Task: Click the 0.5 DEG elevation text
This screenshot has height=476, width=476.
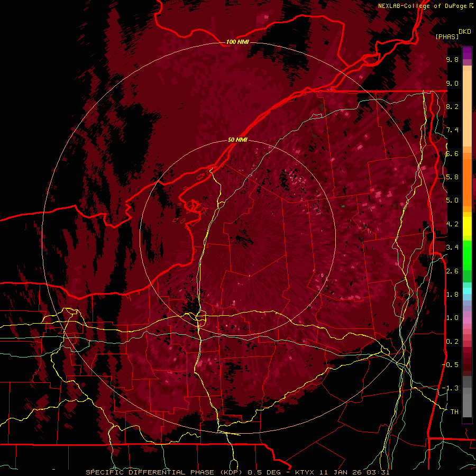Action: (264, 472)
